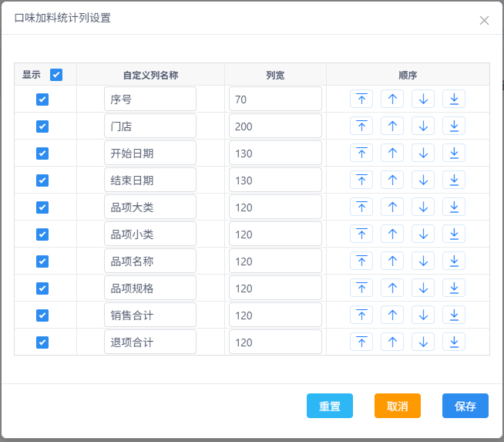Edit column width field for 开始日期
Viewport: 504px width, 442px height.
(275, 153)
